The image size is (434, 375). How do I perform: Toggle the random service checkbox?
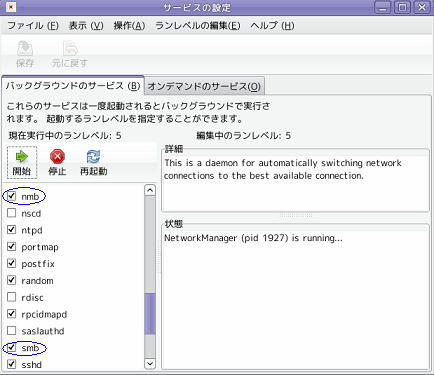coord(12,280)
